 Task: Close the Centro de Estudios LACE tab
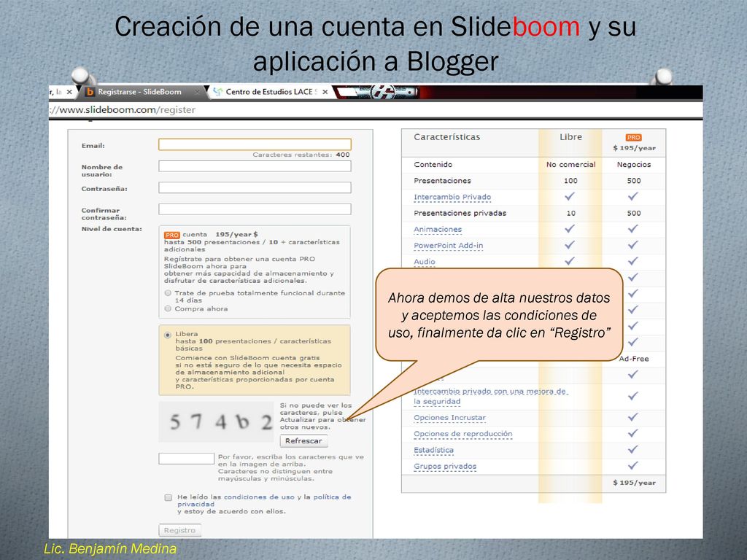pos(325,92)
